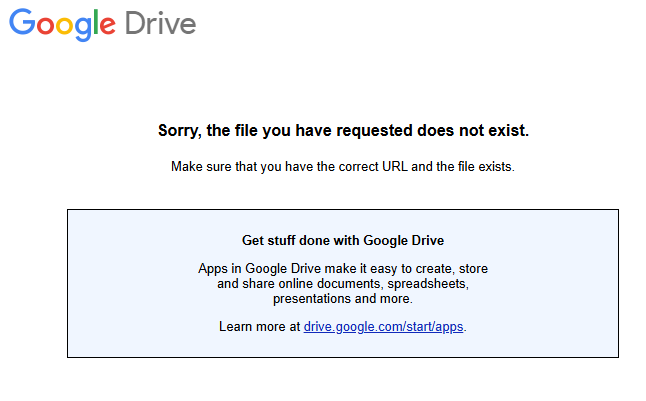This screenshot has height=401, width=646.
Task: Click the phrase 'online documents'
Action: [334, 284]
